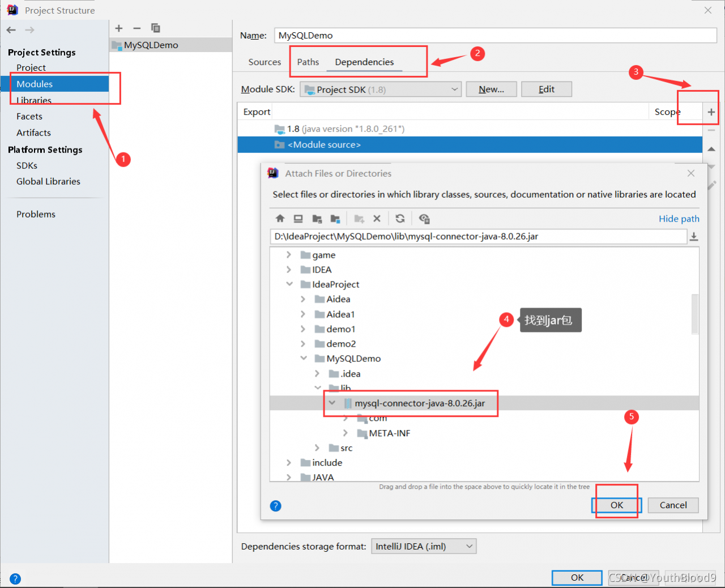Click the New... SDK button
This screenshot has width=725, height=588.
click(492, 90)
